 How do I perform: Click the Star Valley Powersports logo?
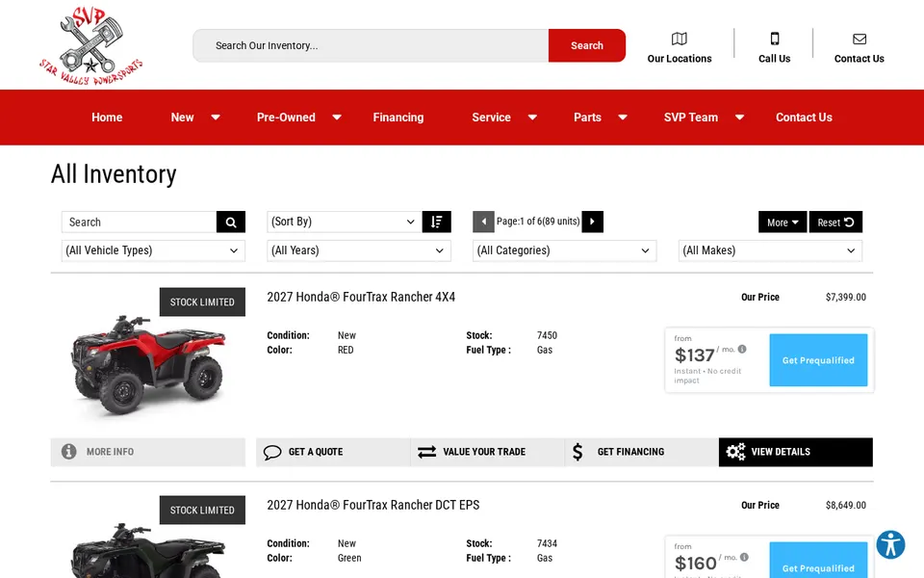(x=91, y=46)
